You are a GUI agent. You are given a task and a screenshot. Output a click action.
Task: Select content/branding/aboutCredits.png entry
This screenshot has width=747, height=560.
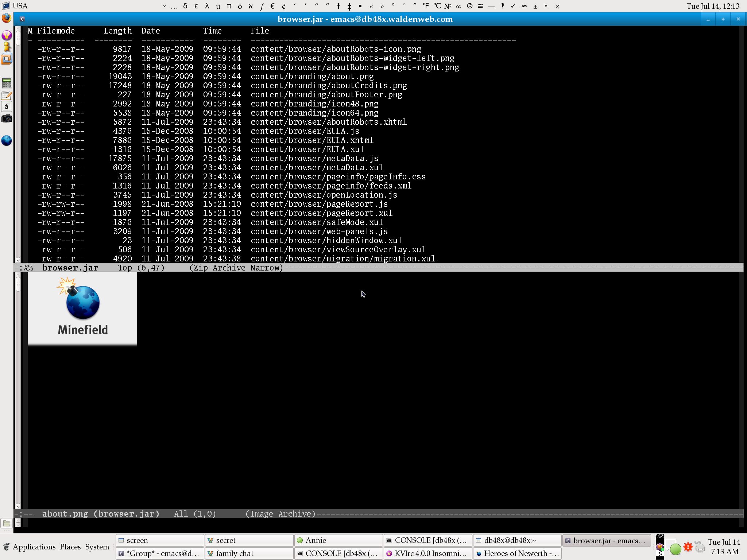click(329, 85)
